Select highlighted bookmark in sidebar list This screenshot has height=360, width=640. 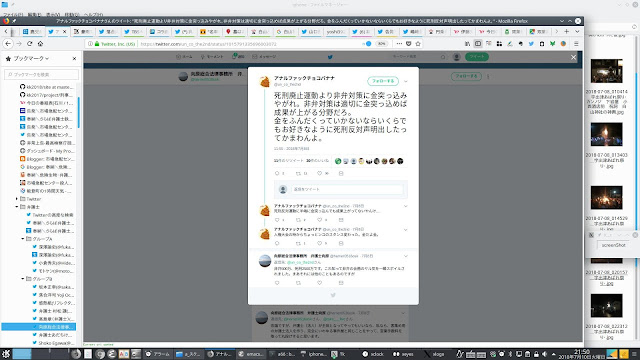pos(39,327)
